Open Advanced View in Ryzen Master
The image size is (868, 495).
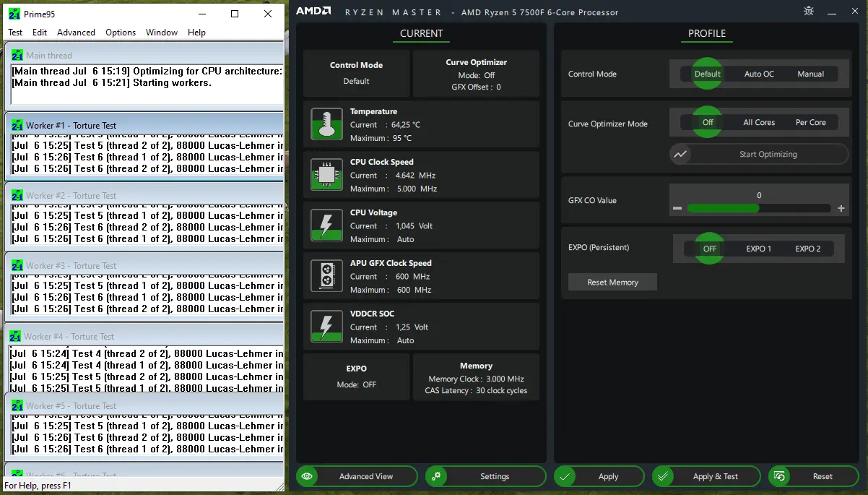click(357, 476)
